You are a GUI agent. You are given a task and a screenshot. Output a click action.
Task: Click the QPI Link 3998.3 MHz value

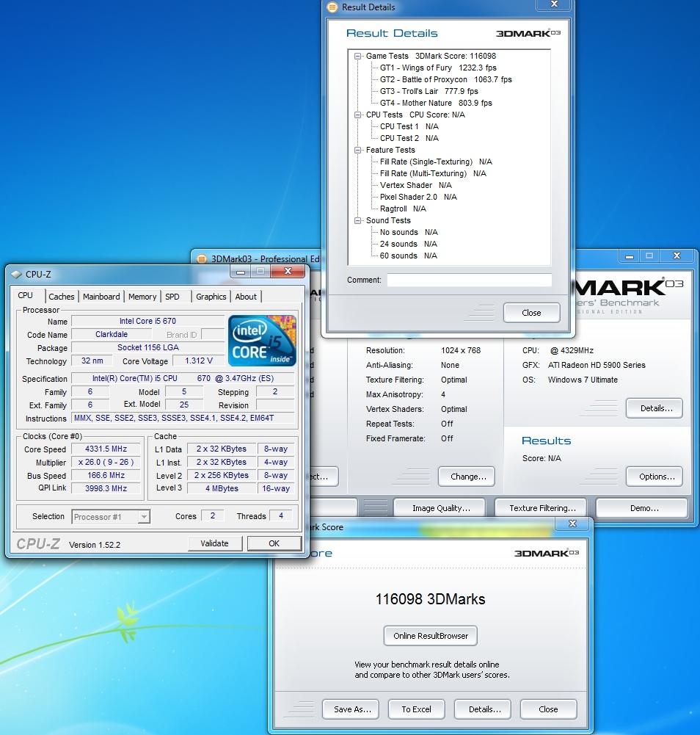point(106,488)
